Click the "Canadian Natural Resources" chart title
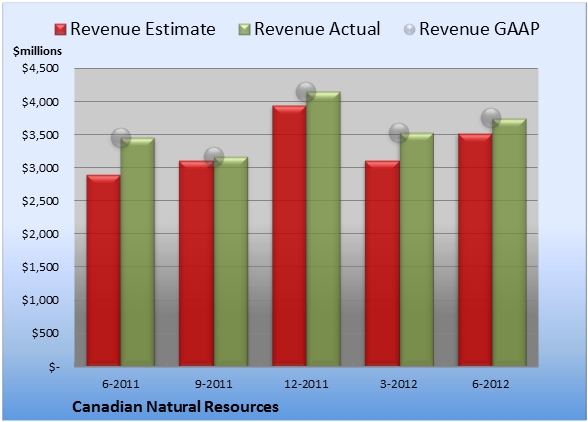 point(175,407)
